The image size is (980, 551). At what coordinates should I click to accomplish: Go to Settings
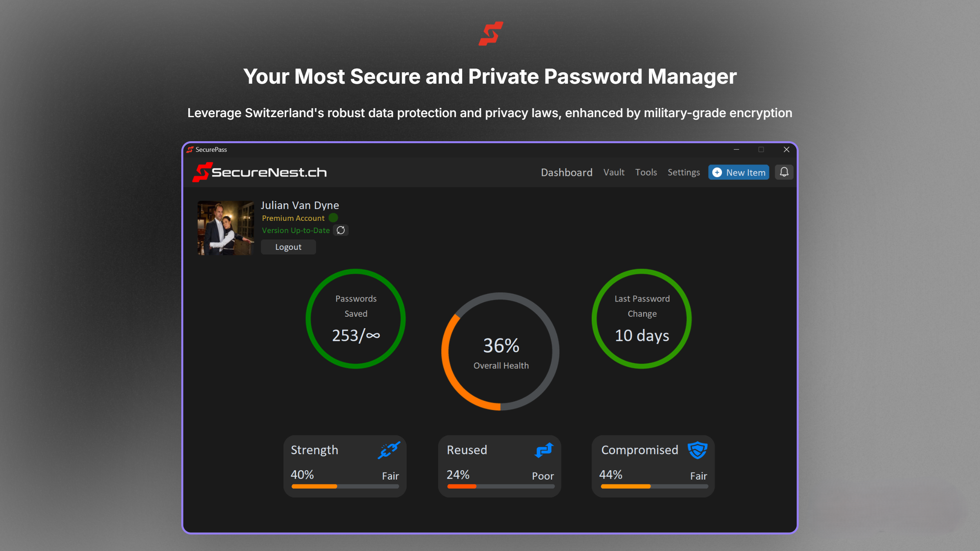click(x=683, y=172)
